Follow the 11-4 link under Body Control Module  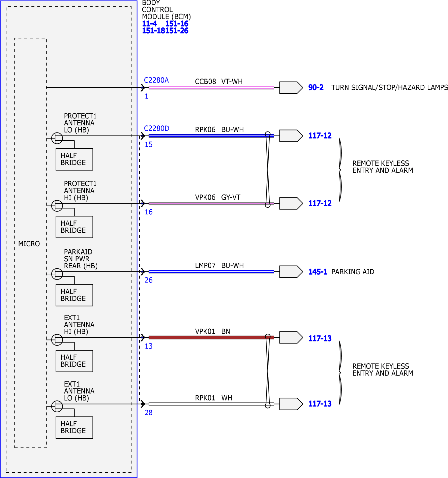[x=149, y=24]
